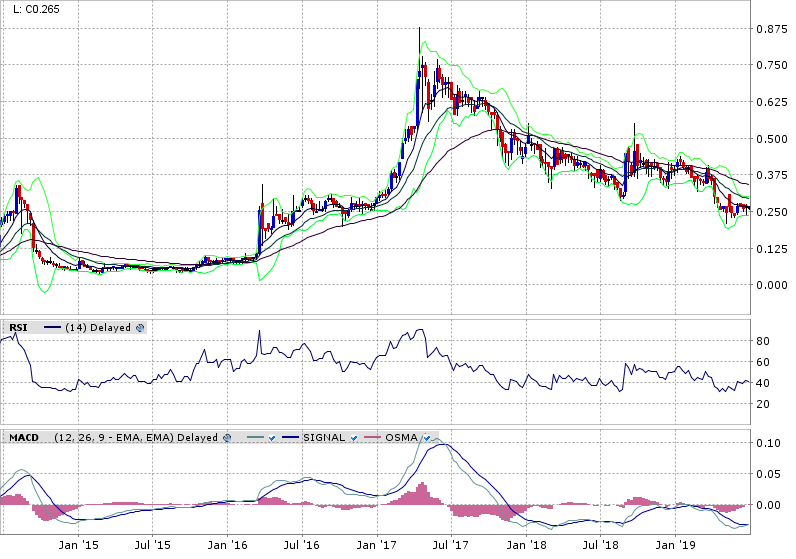Click the Jul '18 date label
This screenshot has height=559, width=796.
pos(600,545)
